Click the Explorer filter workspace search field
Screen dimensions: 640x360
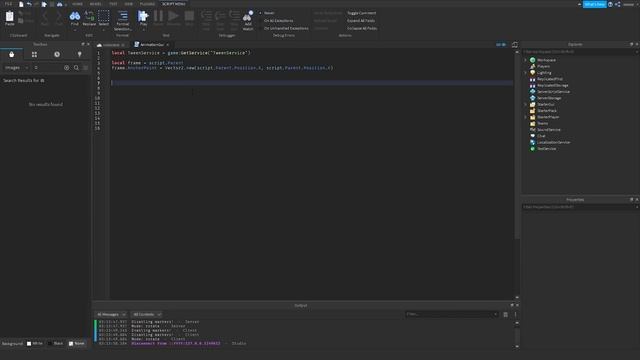pyautogui.click(x=580, y=52)
